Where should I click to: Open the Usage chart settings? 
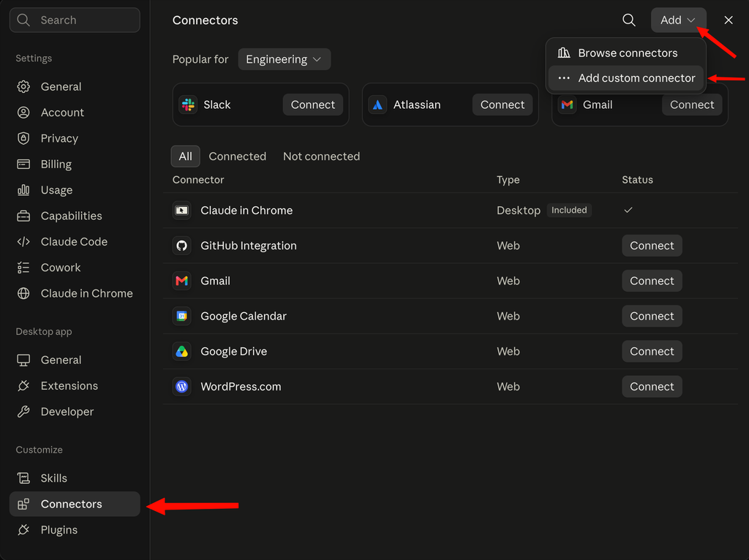click(x=75, y=189)
